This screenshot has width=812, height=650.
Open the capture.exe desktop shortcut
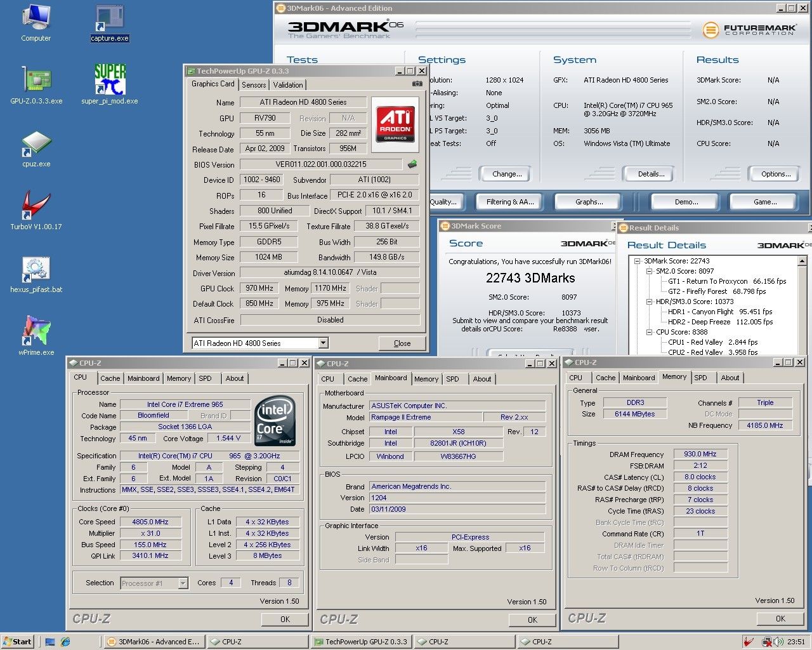tap(110, 23)
